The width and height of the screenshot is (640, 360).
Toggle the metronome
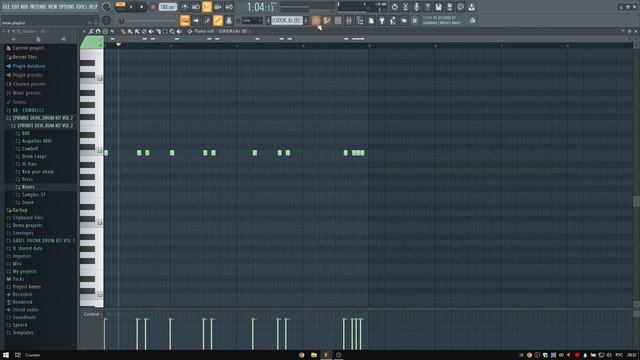point(185,7)
